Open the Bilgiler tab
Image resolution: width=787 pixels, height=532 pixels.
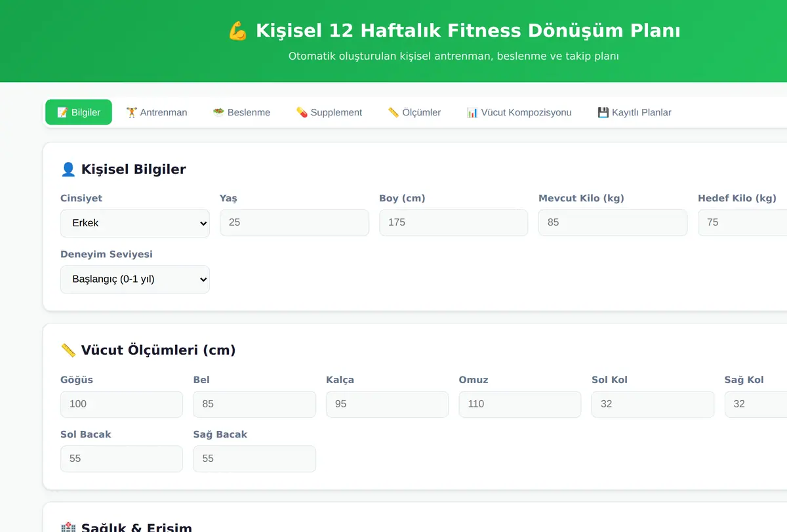79,112
